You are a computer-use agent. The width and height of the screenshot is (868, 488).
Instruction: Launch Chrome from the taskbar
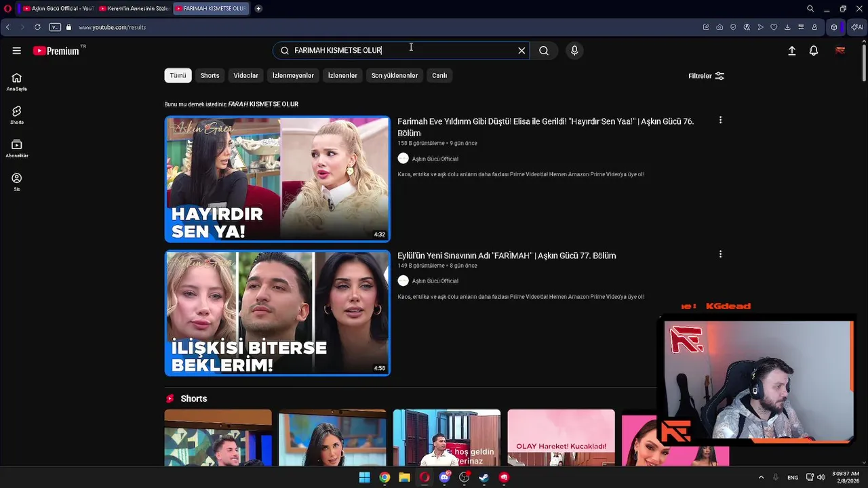pos(384,477)
